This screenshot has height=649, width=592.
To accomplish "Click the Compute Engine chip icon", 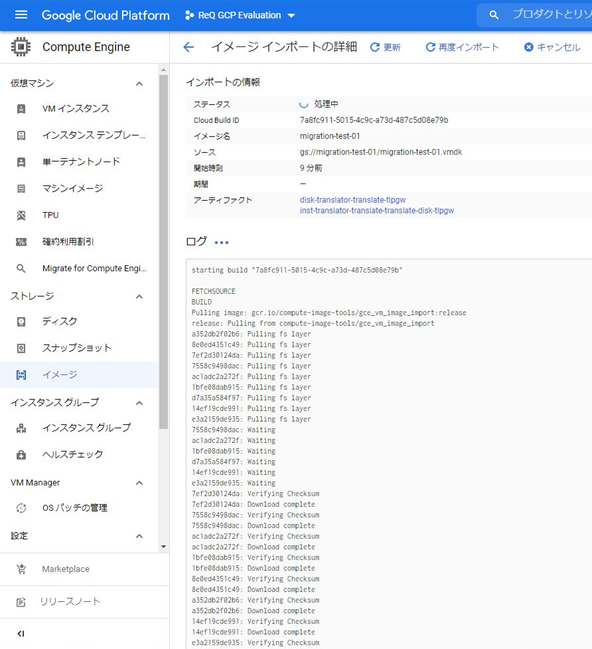I will coord(20,47).
